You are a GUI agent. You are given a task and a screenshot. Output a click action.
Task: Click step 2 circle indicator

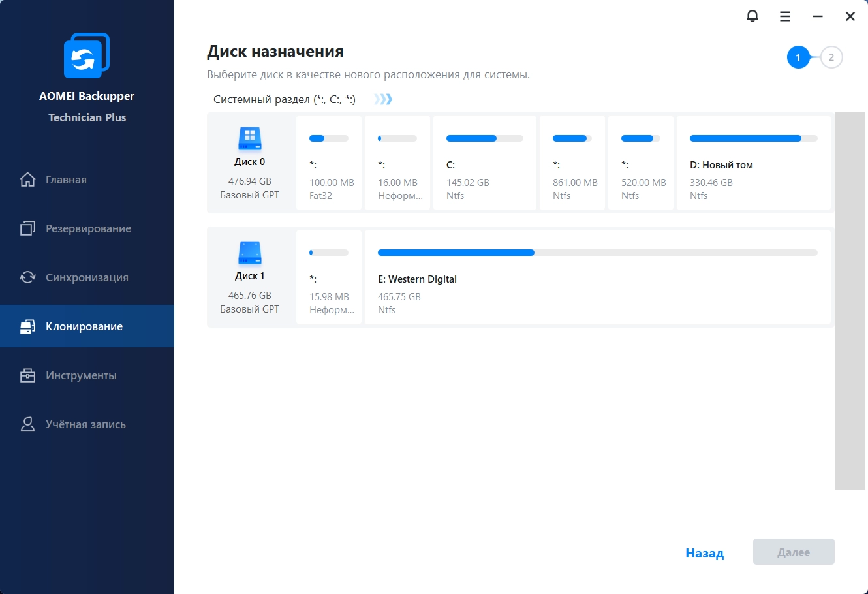pyautogui.click(x=831, y=57)
